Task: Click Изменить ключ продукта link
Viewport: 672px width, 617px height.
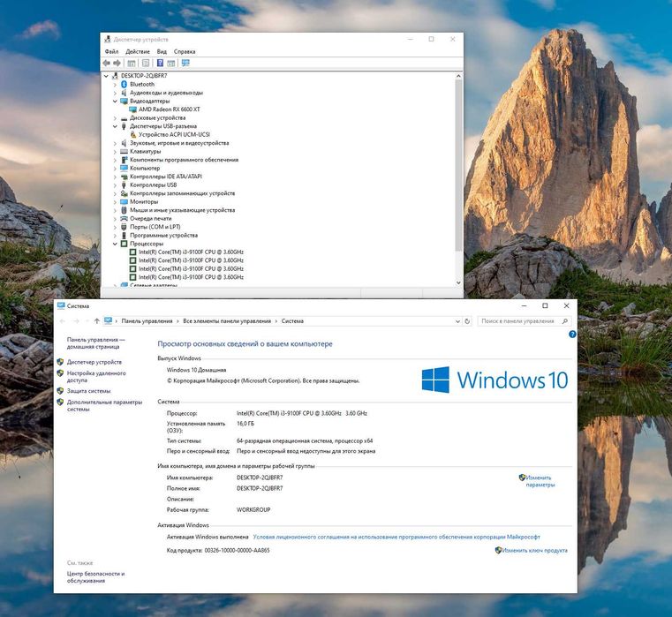Action: click(x=534, y=550)
